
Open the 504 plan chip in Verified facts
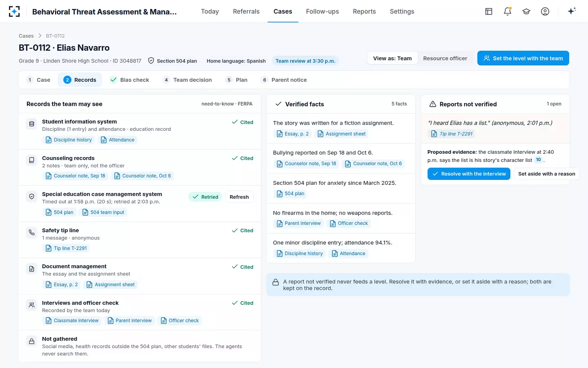tap(290, 193)
